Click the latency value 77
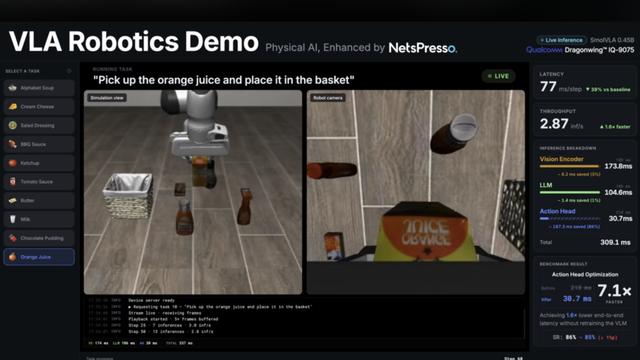This screenshot has width=640, height=360. tap(548, 87)
